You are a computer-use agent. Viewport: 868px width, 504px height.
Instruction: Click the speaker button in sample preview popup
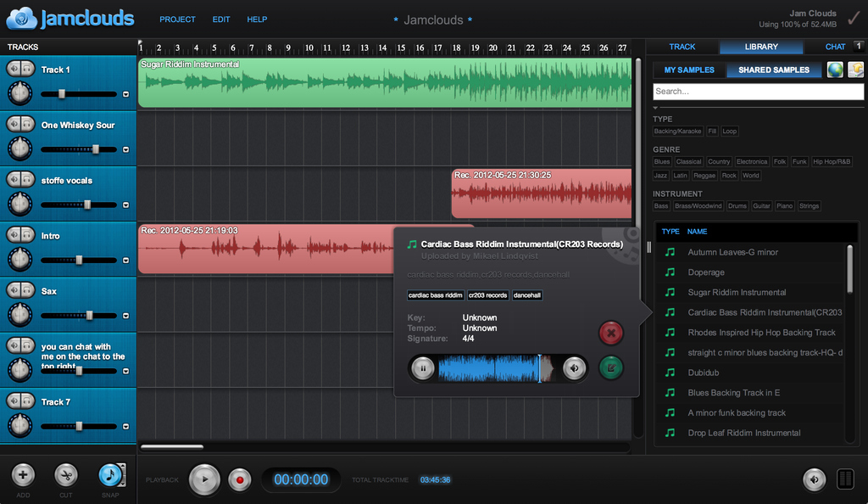coord(575,368)
